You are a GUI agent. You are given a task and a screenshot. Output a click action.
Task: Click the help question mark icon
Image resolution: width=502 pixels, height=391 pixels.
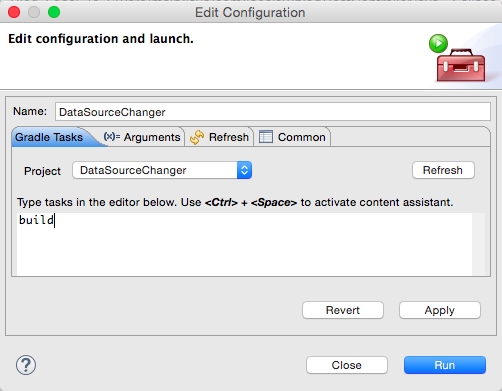pos(26,365)
